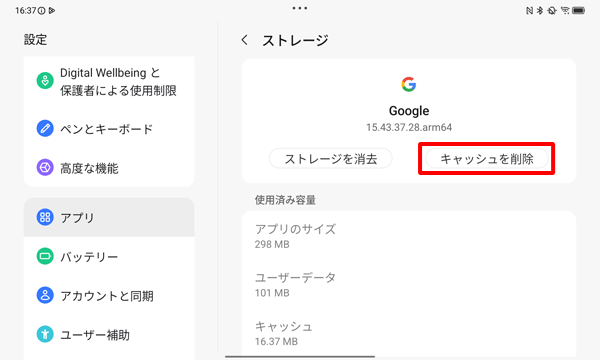Viewport: 600px width, 360px height.
Task: Clear cache with キャッシュを削除 button
Action: 487,159
